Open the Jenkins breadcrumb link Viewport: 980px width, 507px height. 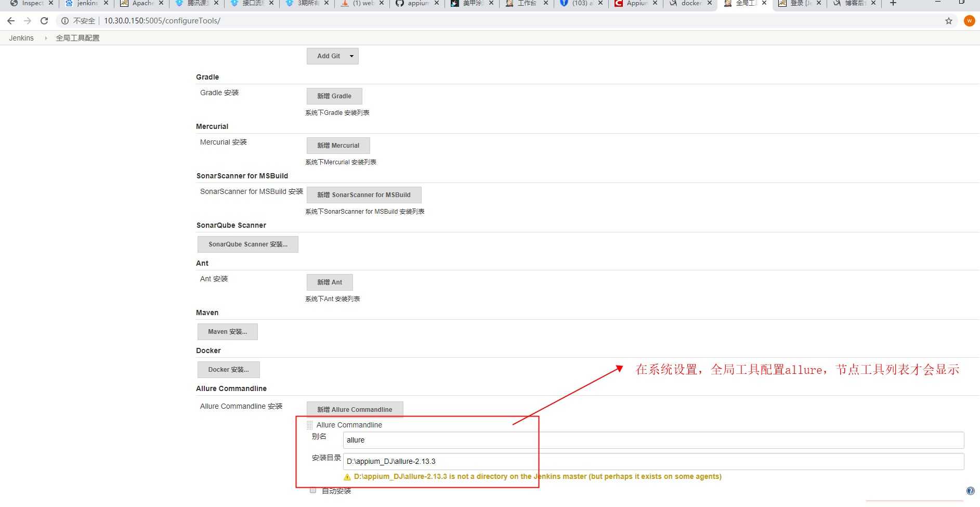pos(21,38)
